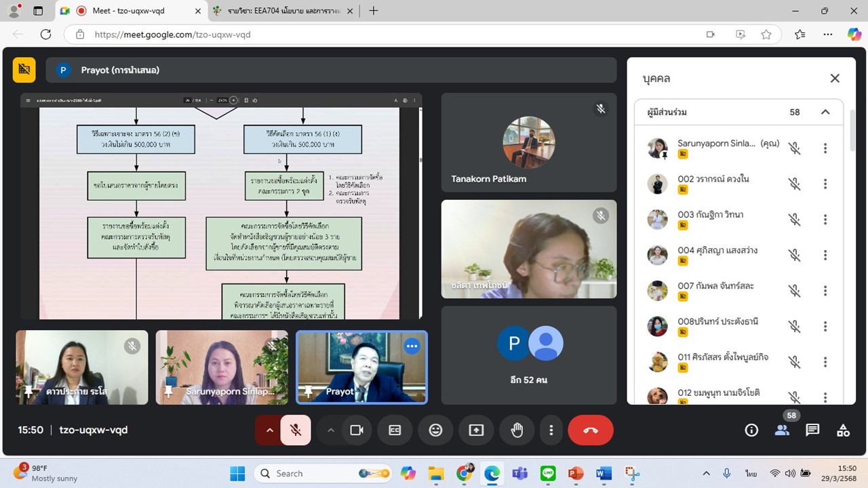
Task: Leave the call with red hang-up button
Action: pyautogui.click(x=591, y=430)
